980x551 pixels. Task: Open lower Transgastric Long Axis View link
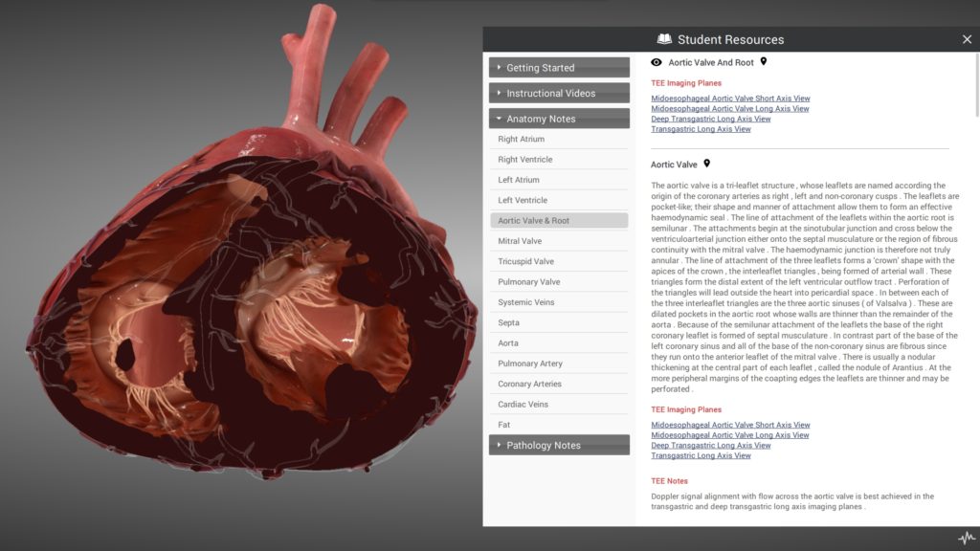coord(701,456)
